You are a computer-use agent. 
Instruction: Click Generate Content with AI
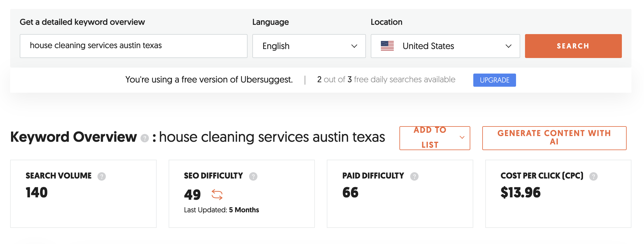554,138
